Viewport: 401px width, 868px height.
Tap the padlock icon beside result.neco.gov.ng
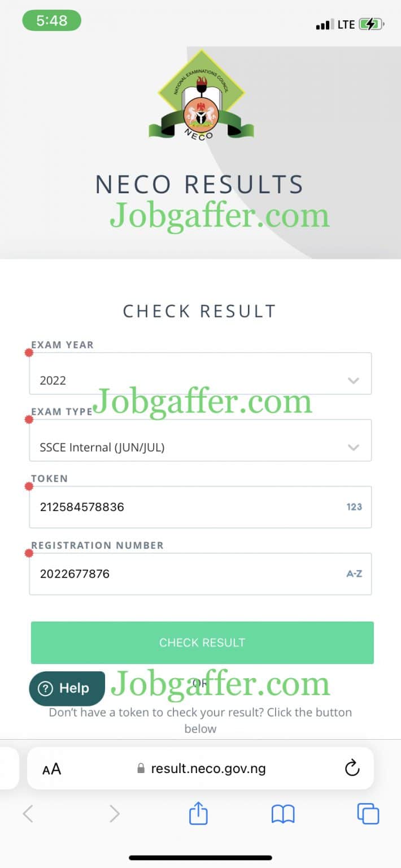click(x=141, y=768)
